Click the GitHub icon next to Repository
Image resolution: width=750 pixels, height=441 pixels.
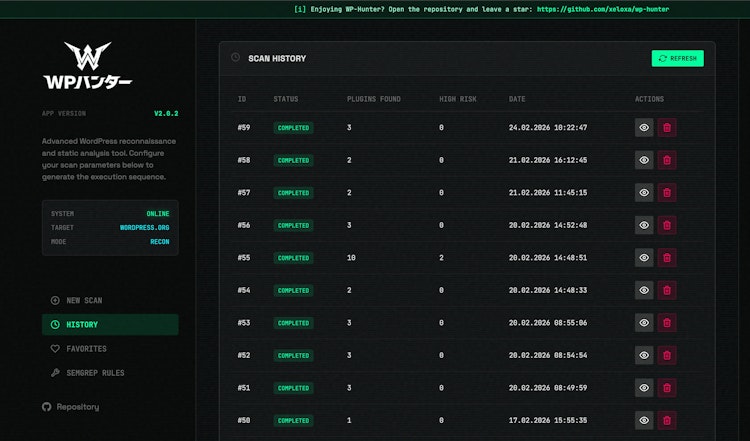[x=46, y=407]
